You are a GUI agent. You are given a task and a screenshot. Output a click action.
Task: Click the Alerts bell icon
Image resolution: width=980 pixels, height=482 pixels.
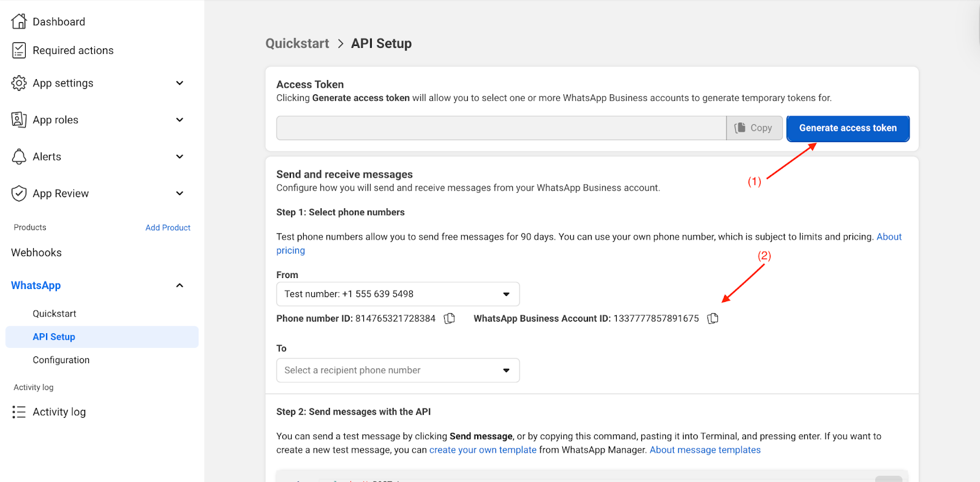click(x=19, y=157)
